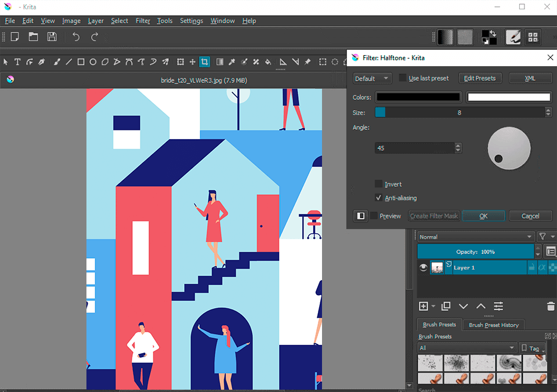The width and height of the screenshot is (557, 392).
Task: Disable Anti-aliasing in the Halftone dialog
Action: pyautogui.click(x=379, y=198)
